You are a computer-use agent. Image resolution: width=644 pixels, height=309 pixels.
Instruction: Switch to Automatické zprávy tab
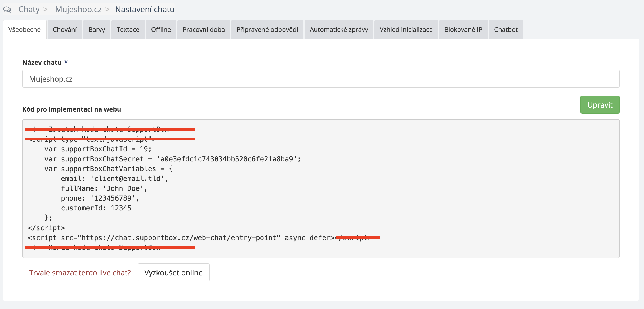(x=339, y=29)
